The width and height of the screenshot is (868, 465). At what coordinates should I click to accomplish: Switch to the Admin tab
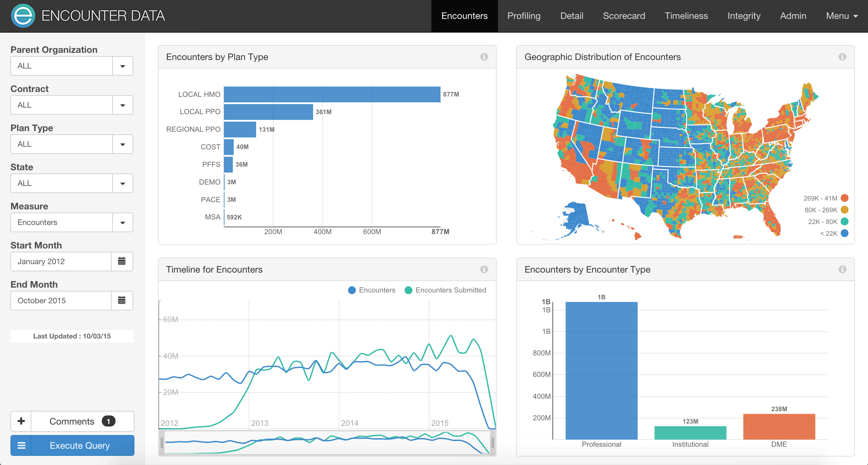pos(793,16)
